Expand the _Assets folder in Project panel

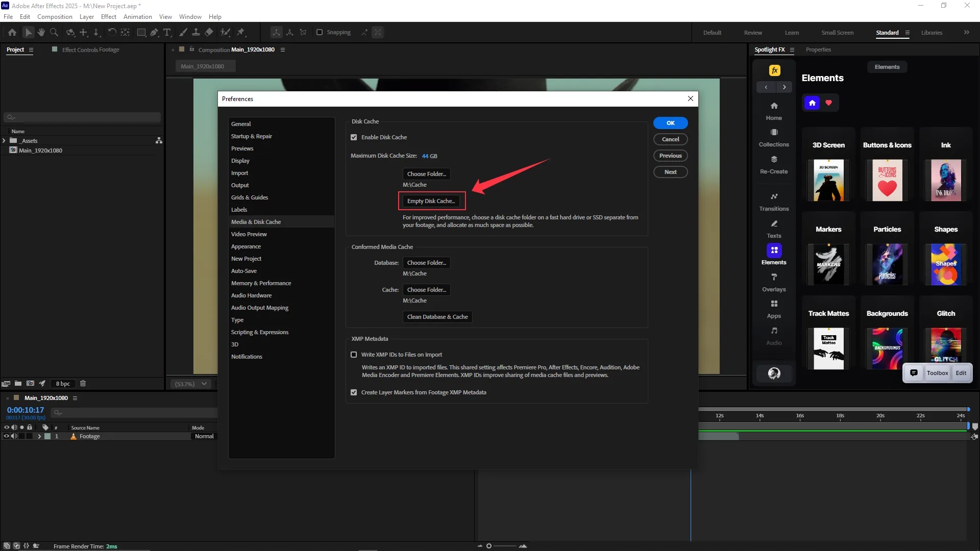click(x=4, y=141)
